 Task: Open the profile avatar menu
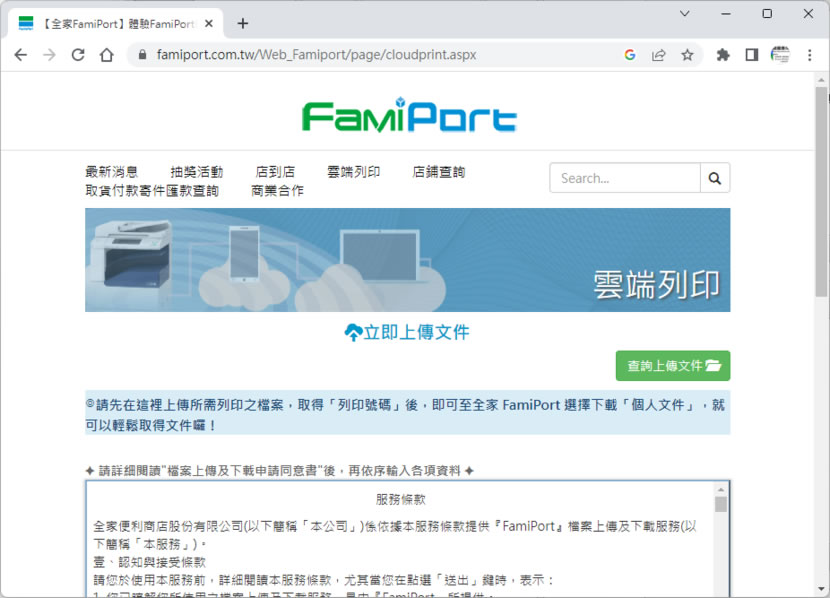click(x=780, y=55)
